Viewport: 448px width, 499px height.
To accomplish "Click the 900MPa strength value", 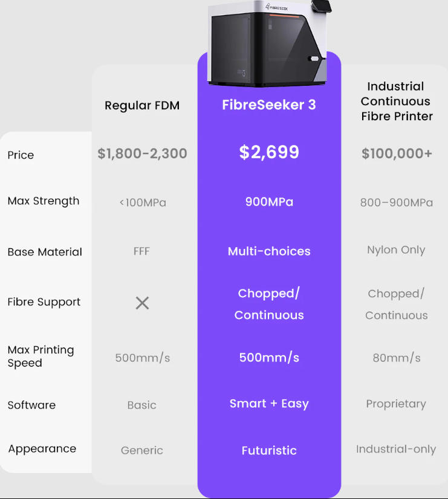I will [269, 202].
